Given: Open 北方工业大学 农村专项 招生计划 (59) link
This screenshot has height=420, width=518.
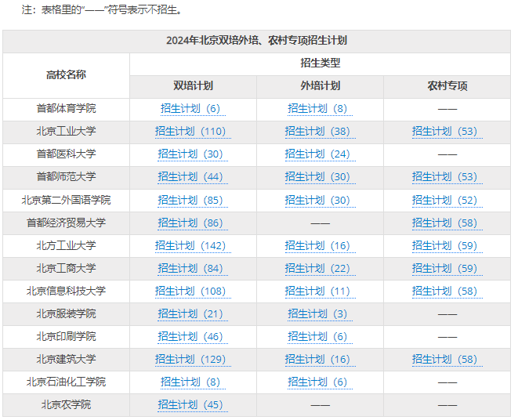Looking at the screenshot, I should click(447, 246).
